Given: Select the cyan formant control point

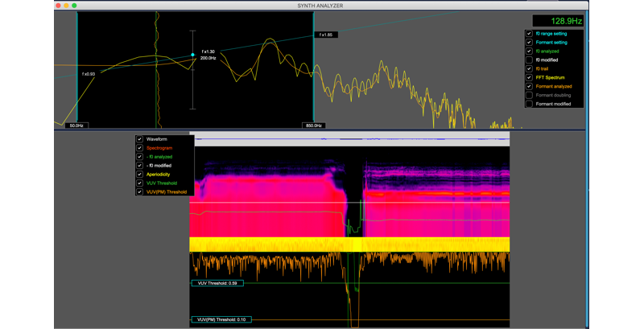Looking at the screenshot, I should point(192,55).
